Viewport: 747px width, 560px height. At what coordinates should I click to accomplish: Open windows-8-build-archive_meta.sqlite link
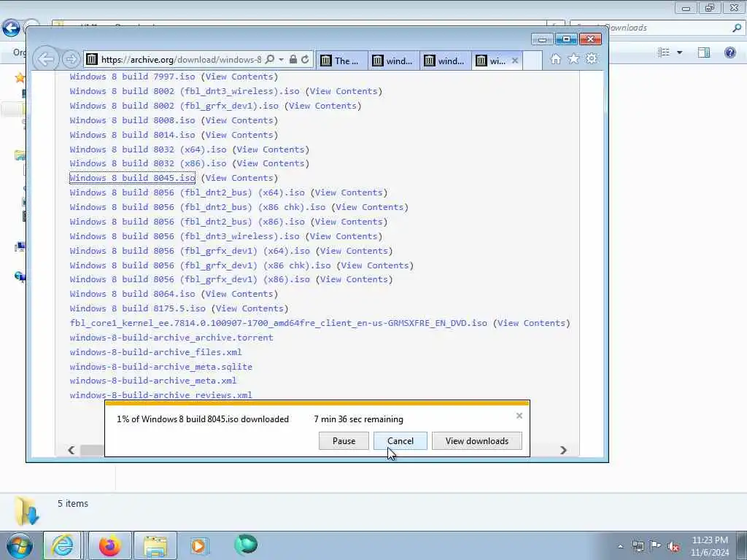coord(161,367)
